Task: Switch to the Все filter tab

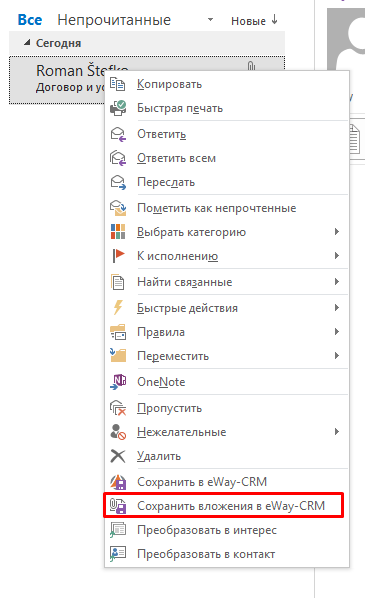Action: pos(30,20)
